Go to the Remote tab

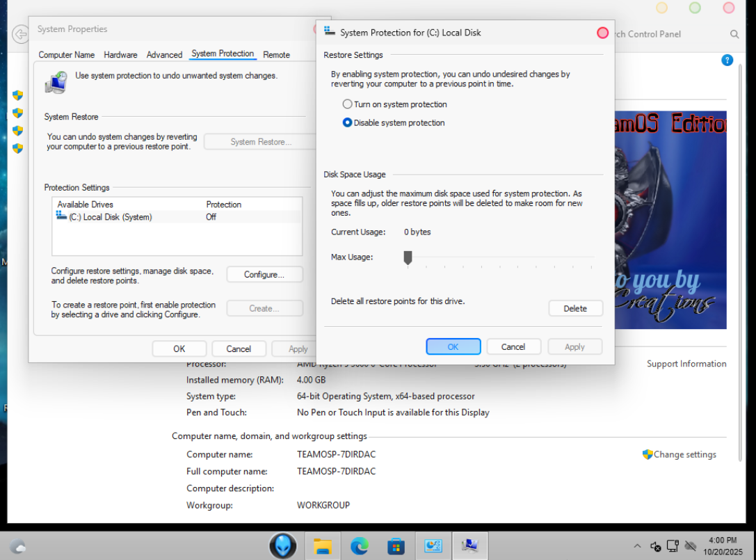click(276, 55)
